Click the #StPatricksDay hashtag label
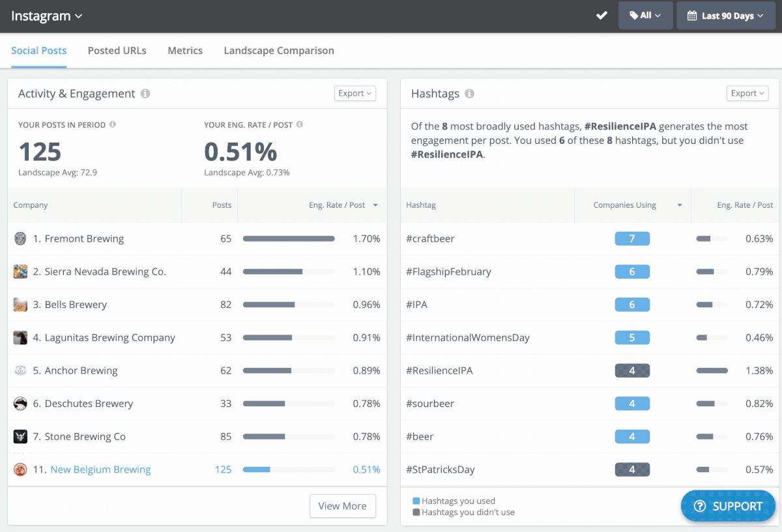Screen dimensions: 782x532 (x=441, y=469)
